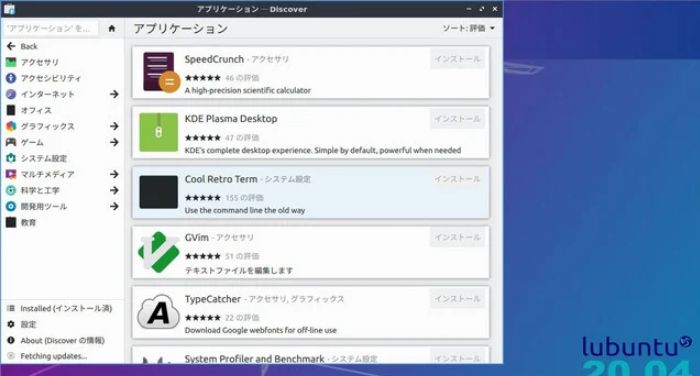Click the 開発用ツール category icon
The height and width of the screenshot is (376, 700).
[x=11, y=206]
